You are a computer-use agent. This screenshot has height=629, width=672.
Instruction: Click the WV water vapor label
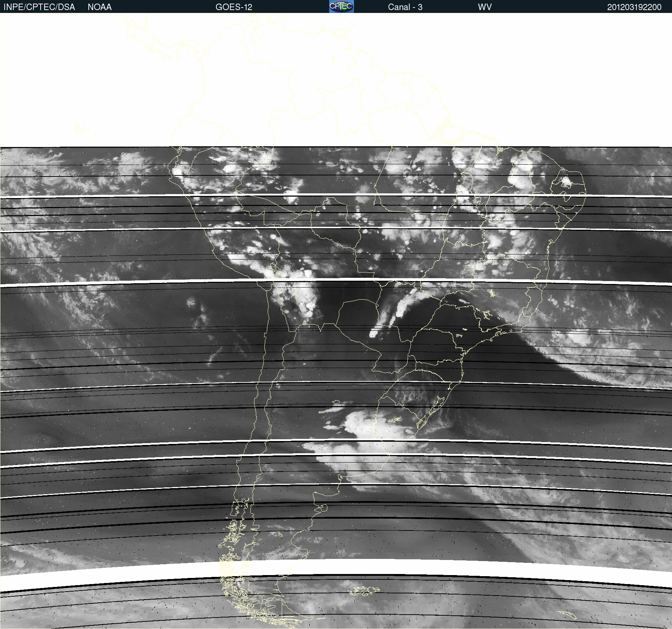(484, 7)
